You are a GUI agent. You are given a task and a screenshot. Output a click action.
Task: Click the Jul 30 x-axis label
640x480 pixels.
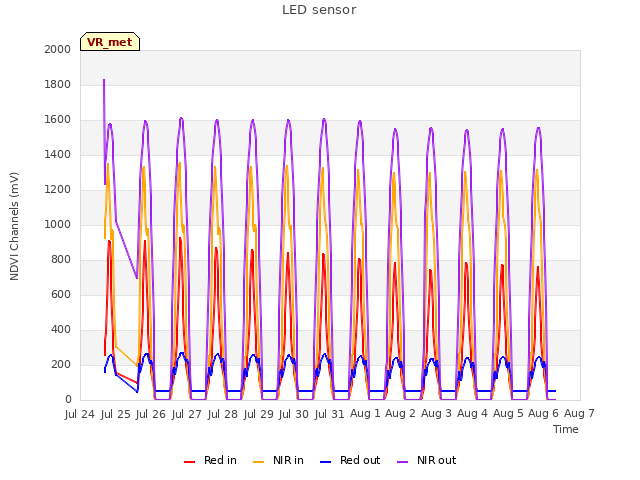(294, 414)
